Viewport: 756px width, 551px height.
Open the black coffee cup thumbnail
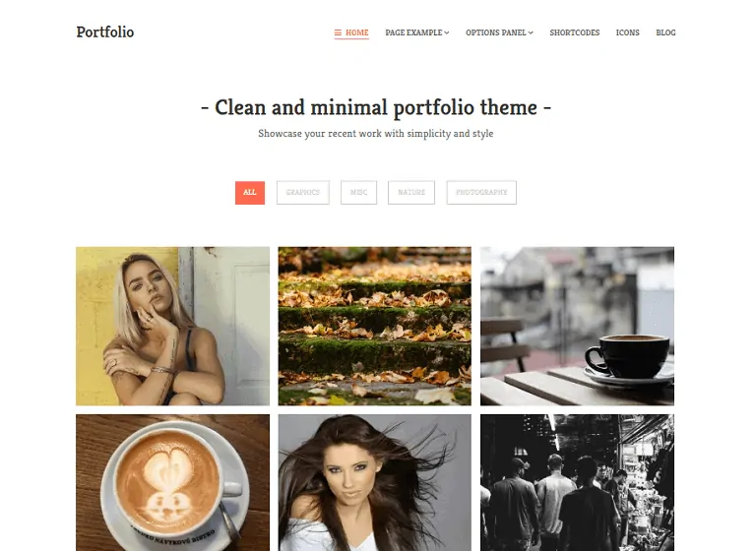point(577,327)
